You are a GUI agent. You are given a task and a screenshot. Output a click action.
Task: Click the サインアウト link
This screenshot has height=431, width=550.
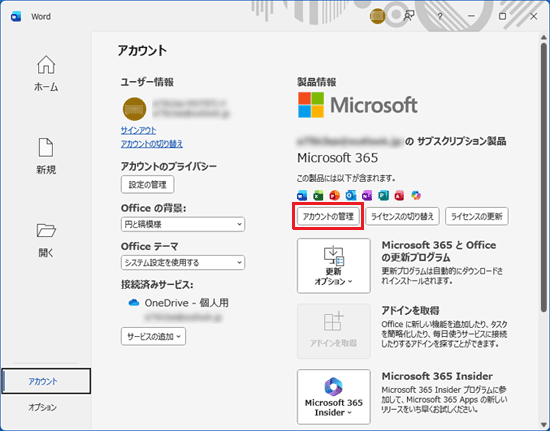coord(139,130)
